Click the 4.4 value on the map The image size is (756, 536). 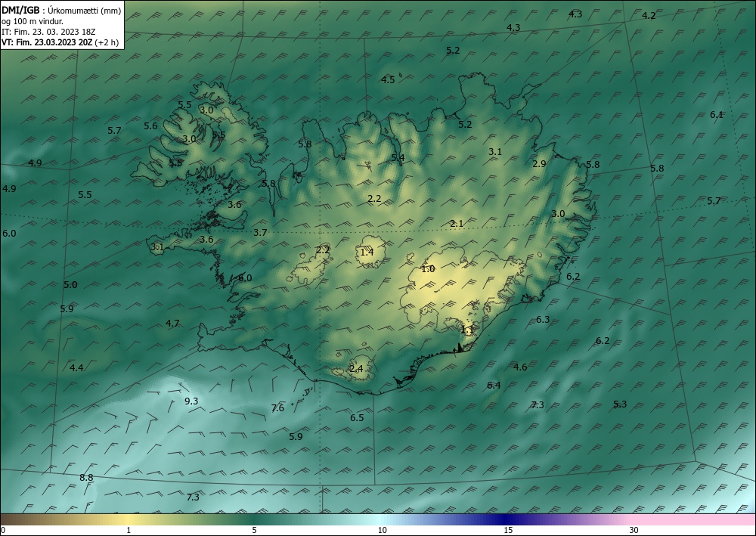76,367
